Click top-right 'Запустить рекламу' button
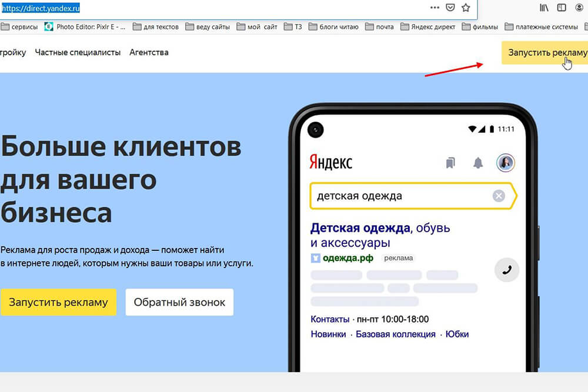Viewport: 588px width, 392px height. coord(545,53)
